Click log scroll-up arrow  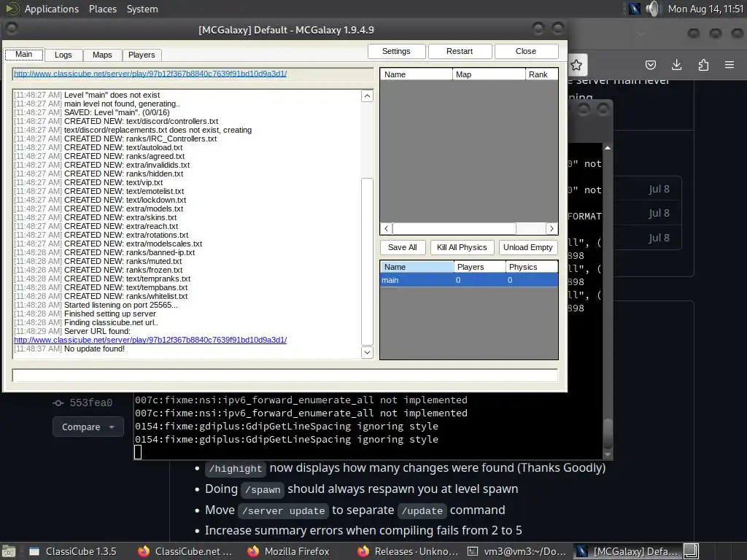(367, 96)
